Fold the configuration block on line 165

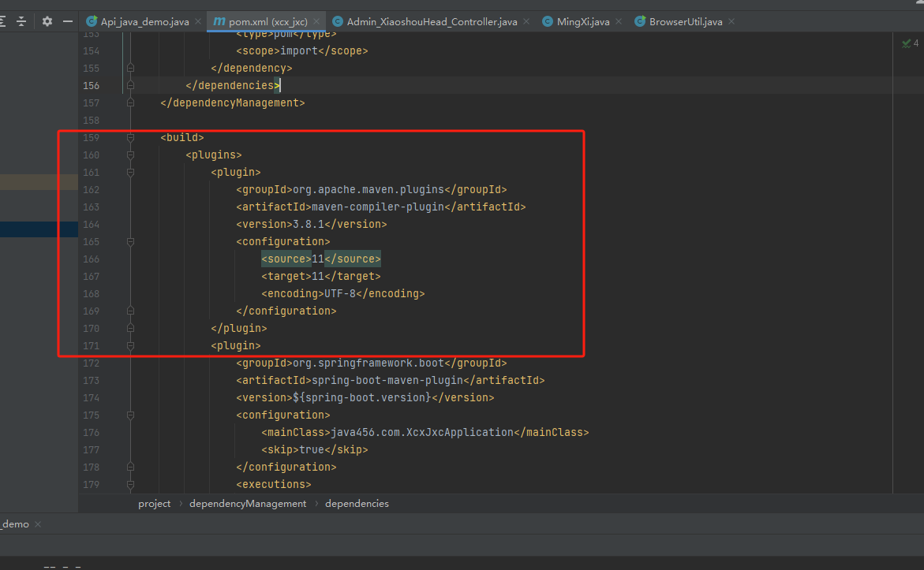click(130, 242)
